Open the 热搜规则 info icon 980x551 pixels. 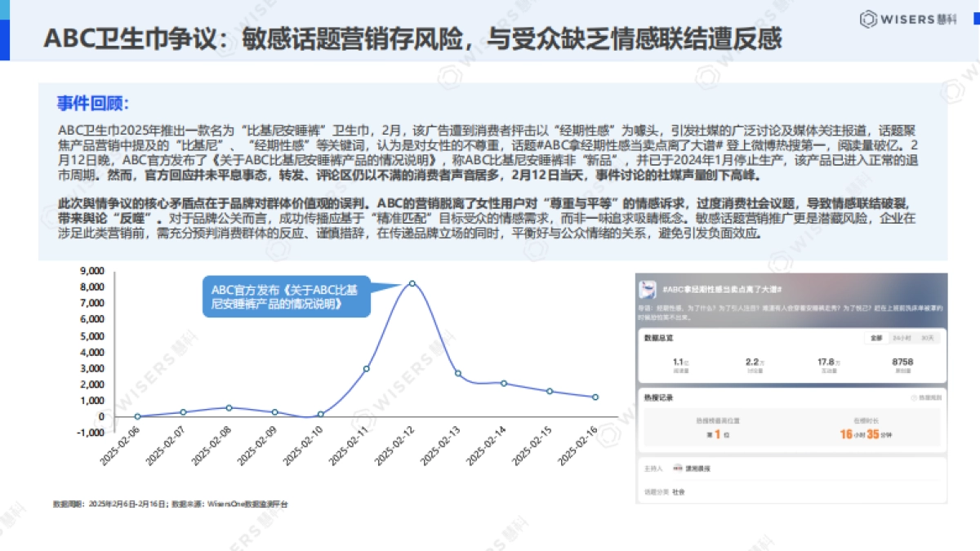click(x=914, y=397)
